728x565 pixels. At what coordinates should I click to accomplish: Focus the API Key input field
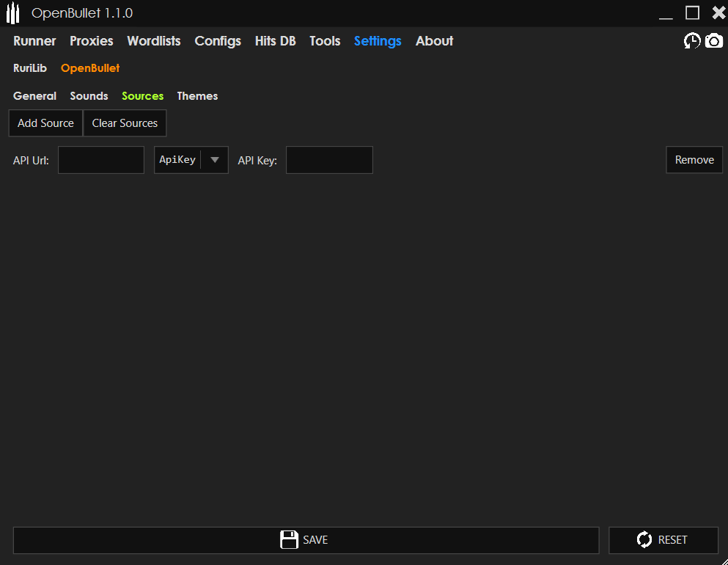pyautogui.click(x=329, y=160)
